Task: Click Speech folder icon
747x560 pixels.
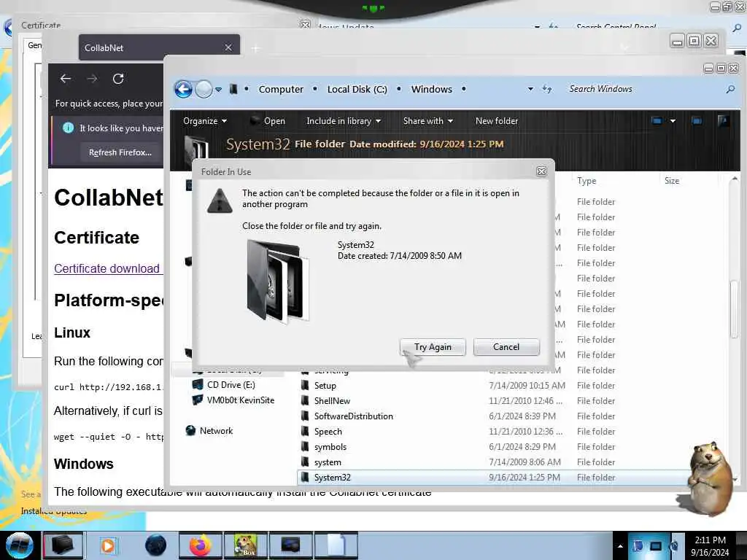Action: (x=305, y=431)
